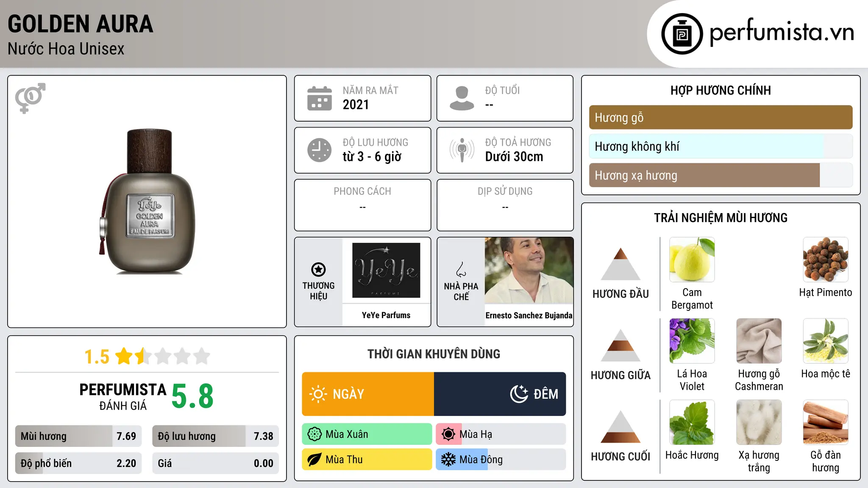Click the star badge icon above Thương hiệu
Image resolution: width=868 pixels, height=488 pixels.
(x=318, y=269)
